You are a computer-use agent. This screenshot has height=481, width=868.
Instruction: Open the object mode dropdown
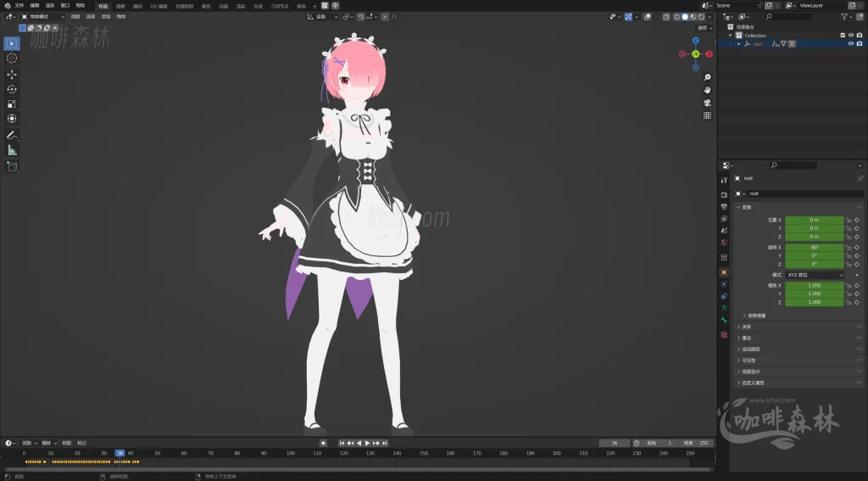[x=42, y=17]
